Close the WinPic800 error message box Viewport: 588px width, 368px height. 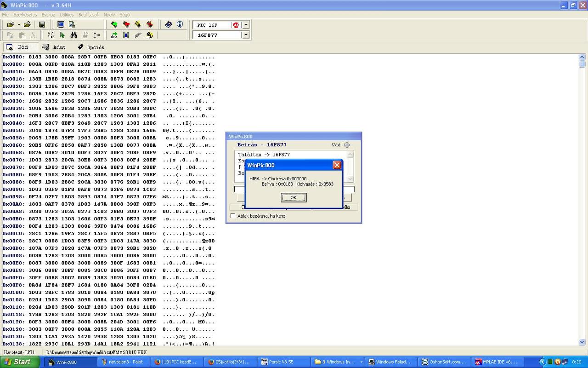[337, 165]
